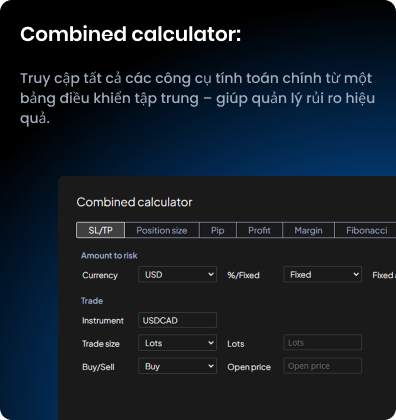Switch to the Profit tab
The height and width of the screenshot is (420, 396).
coord(259,230)
